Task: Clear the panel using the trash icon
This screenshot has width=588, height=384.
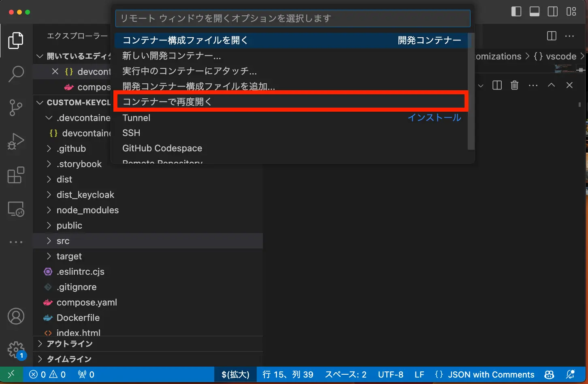Action: [514, 85]
